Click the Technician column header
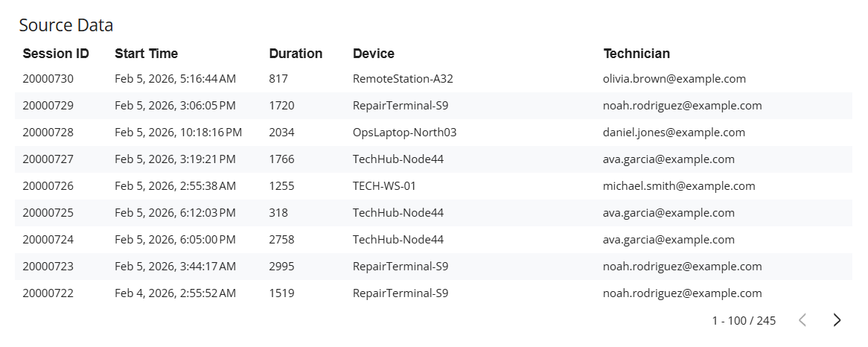Screen dimensions: 868x347 (x=636, y=54)
